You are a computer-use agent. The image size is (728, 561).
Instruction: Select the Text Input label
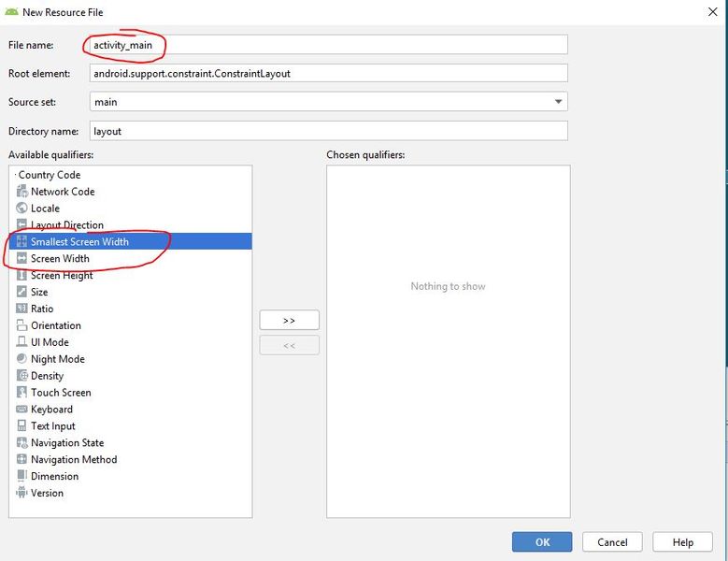pos(53,425)
